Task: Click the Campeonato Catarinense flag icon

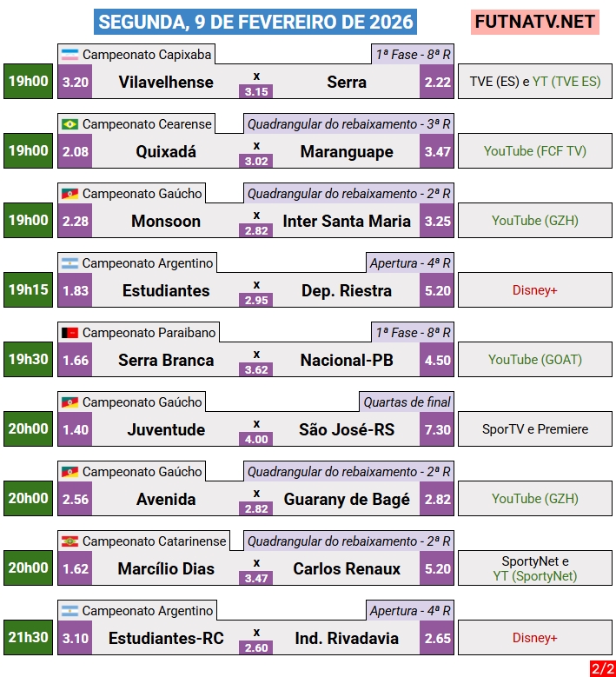Action: coord(70,541)
